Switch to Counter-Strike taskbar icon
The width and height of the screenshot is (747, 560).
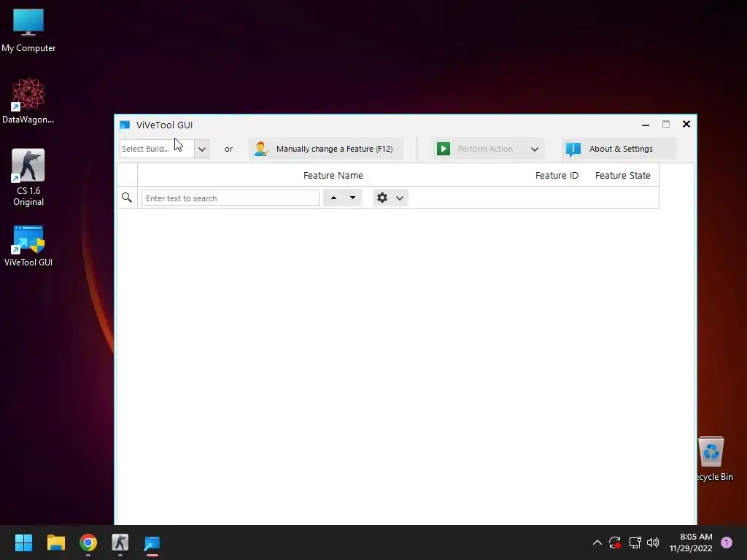[x=120, y=542]
